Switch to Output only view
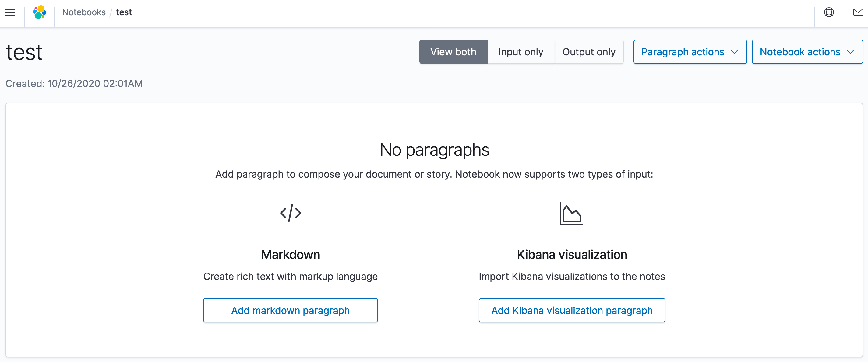The height and width of the screenshot is (362, 868). click(589, 52)
